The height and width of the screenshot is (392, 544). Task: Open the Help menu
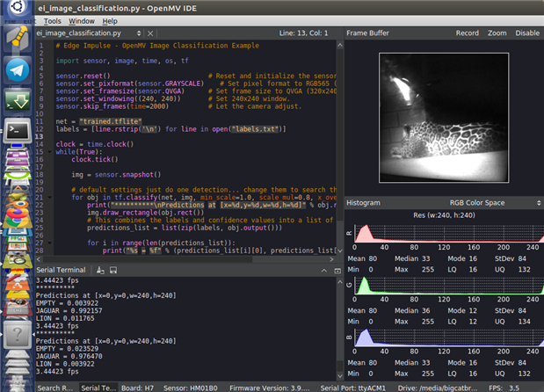tap(110, 20)
